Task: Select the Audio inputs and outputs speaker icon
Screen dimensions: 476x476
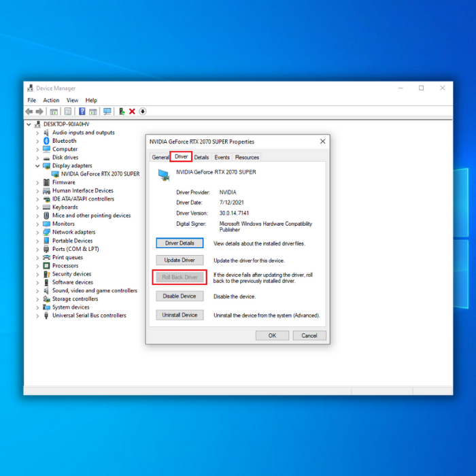Action: (x=46, y=133)
